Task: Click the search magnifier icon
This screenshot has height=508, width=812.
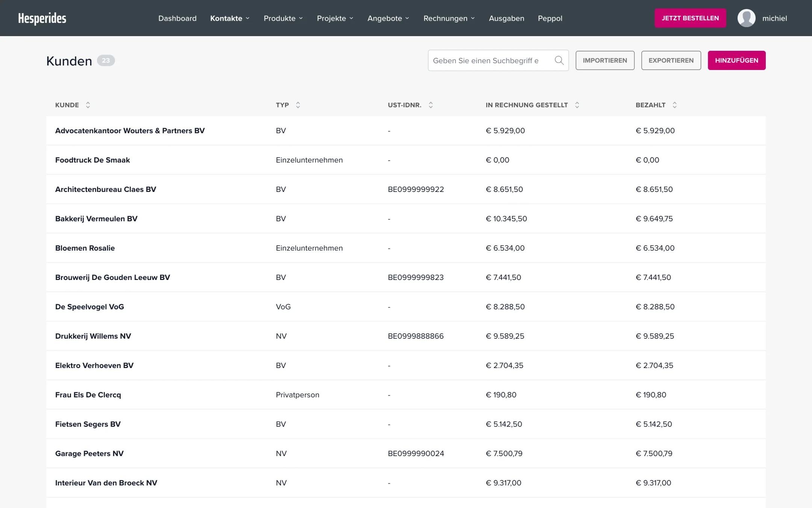Action: 559,60
